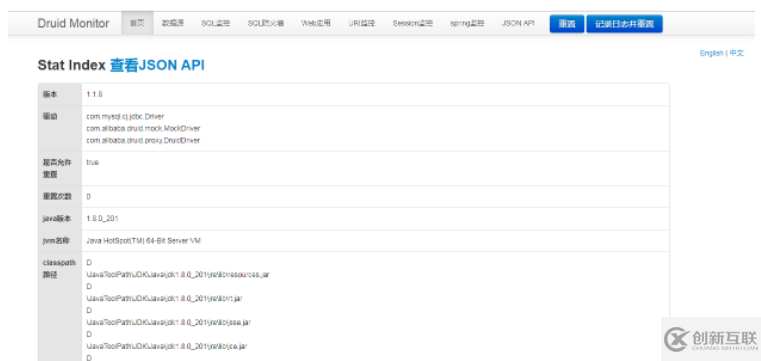Click the Stat Index heading
Viewport: 761px width, 361px height.
[71, 65]
